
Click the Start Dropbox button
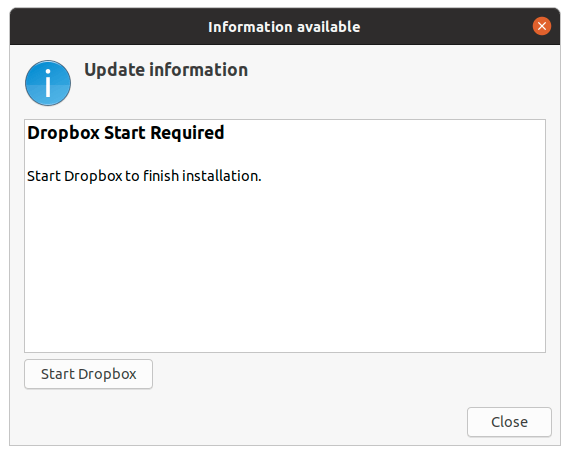tap(88, 374)
